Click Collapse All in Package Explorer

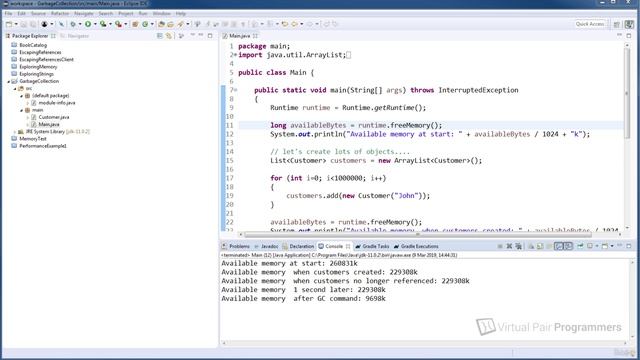(x=160, y=36)
